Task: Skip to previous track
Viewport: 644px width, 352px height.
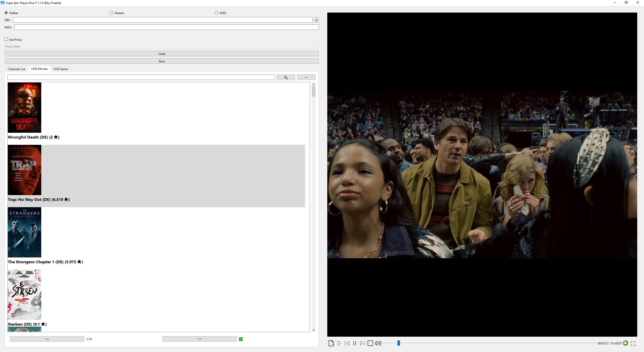Action: (347, 343)
